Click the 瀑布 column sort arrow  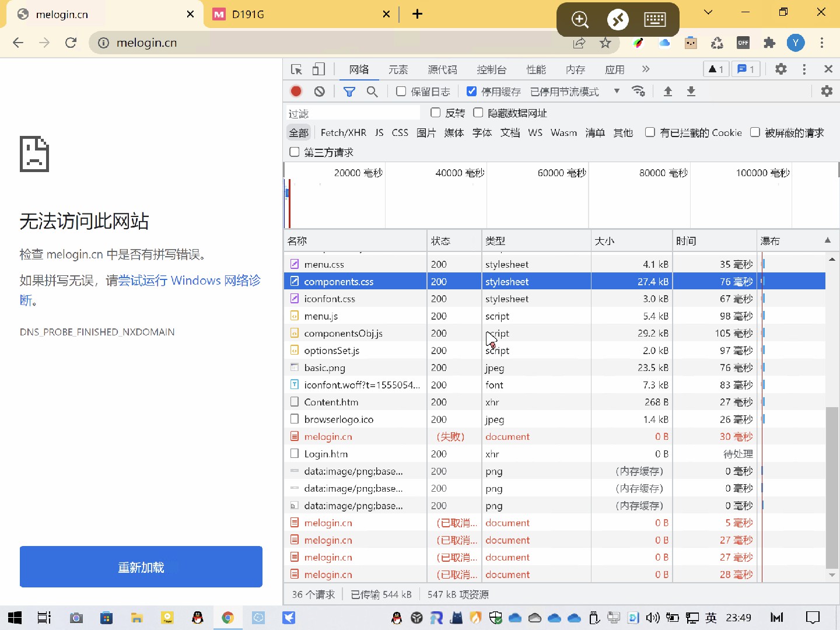[827, 240]
